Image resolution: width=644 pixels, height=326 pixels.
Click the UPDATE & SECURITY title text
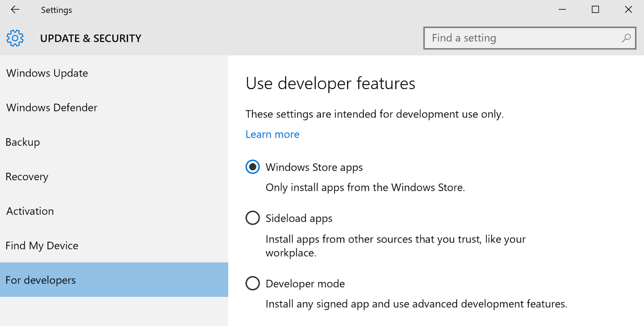point(91,38)
